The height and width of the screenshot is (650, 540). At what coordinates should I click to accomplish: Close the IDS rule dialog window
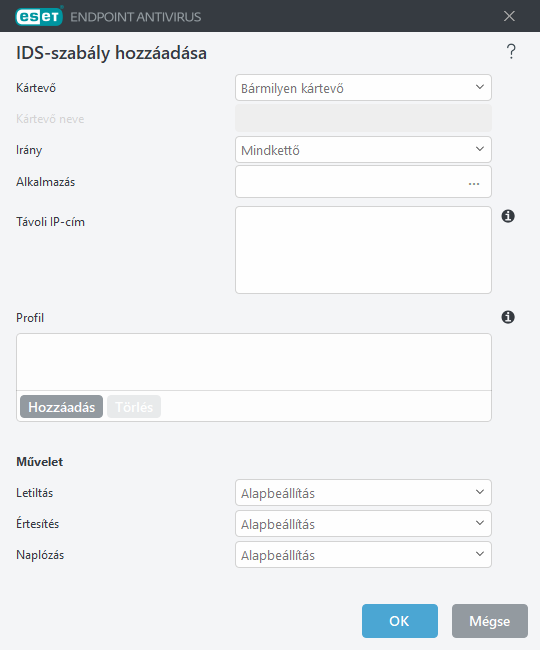[x=509, y=16]
